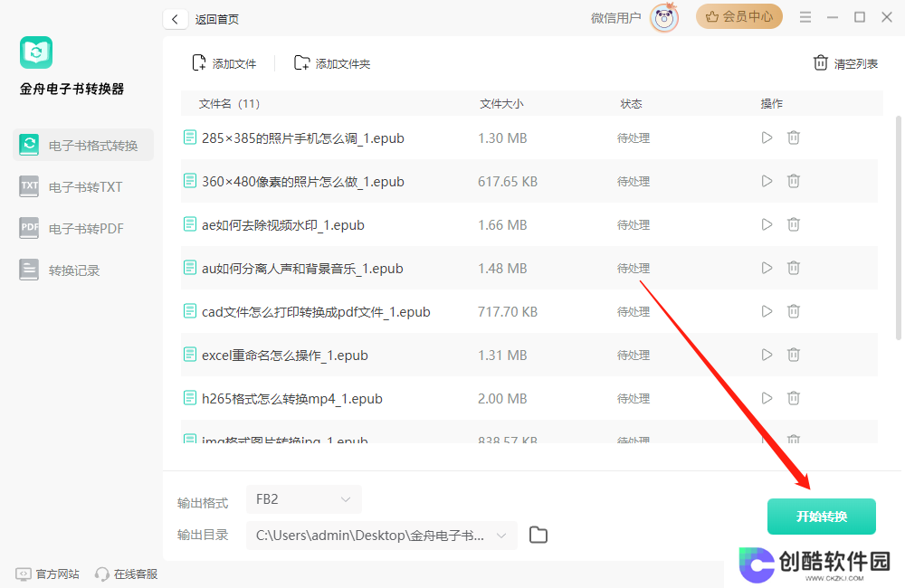Open the 官方网站 official website link
The height and width of the screenshot is (588, 905).
point(47,574)
